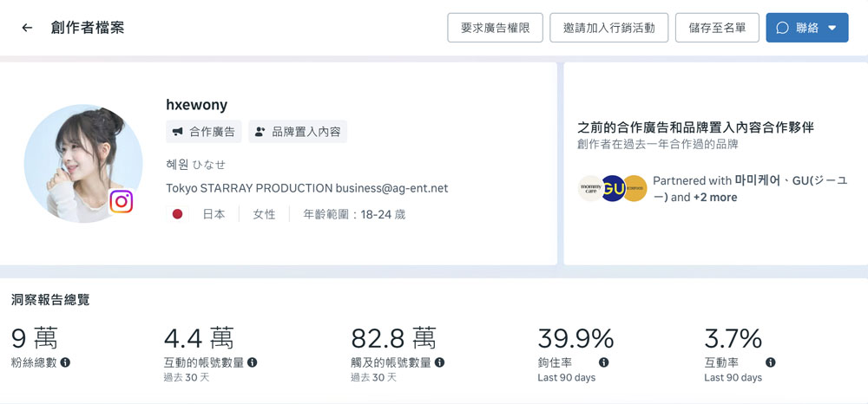Click the mommy care brand logo
Screen dimensions: 868x404
coord(591,188)
